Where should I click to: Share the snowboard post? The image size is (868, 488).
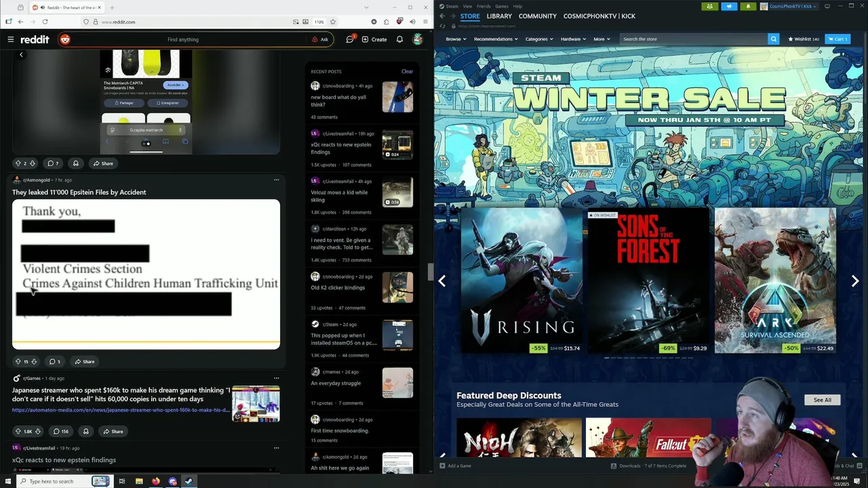point(103,163)
